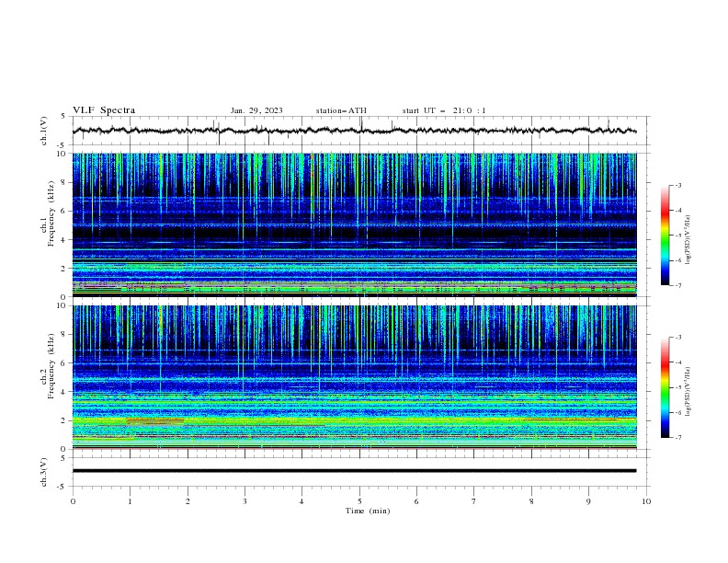Click the "-3" tick on ch.2 color bar
Viewport: 728px width, 563px height.
coord(677,338)
